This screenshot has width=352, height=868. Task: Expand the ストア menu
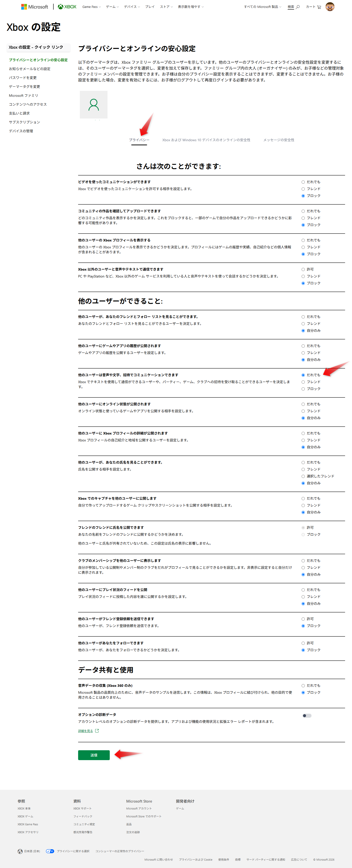[x=166, y=7]
